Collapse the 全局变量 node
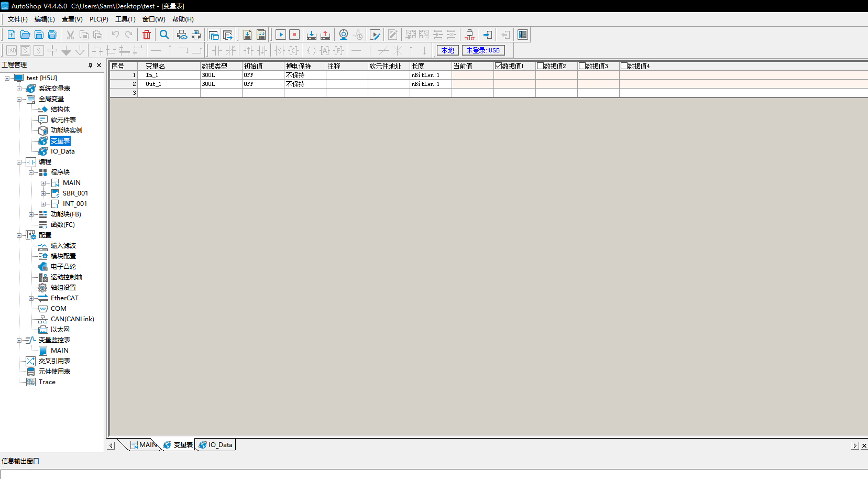Screen dimensions: 868x479 coord(19,99)
